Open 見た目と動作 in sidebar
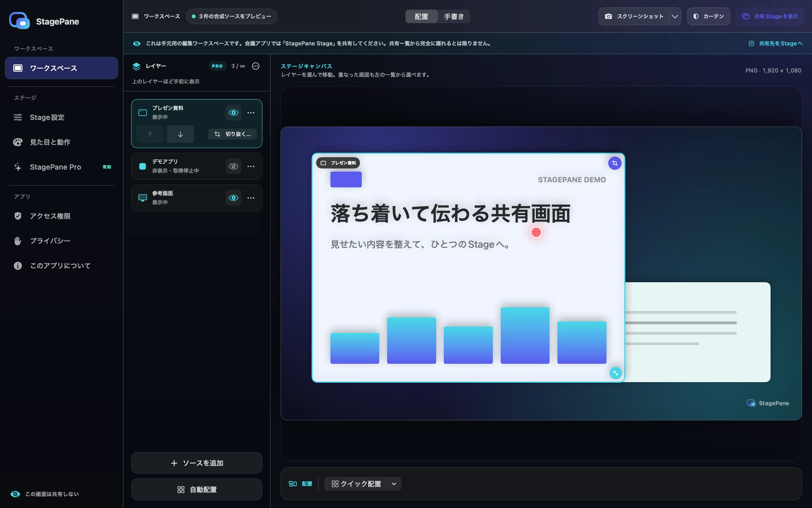Viewport: 812px width, 508px height. coord(61,142)
